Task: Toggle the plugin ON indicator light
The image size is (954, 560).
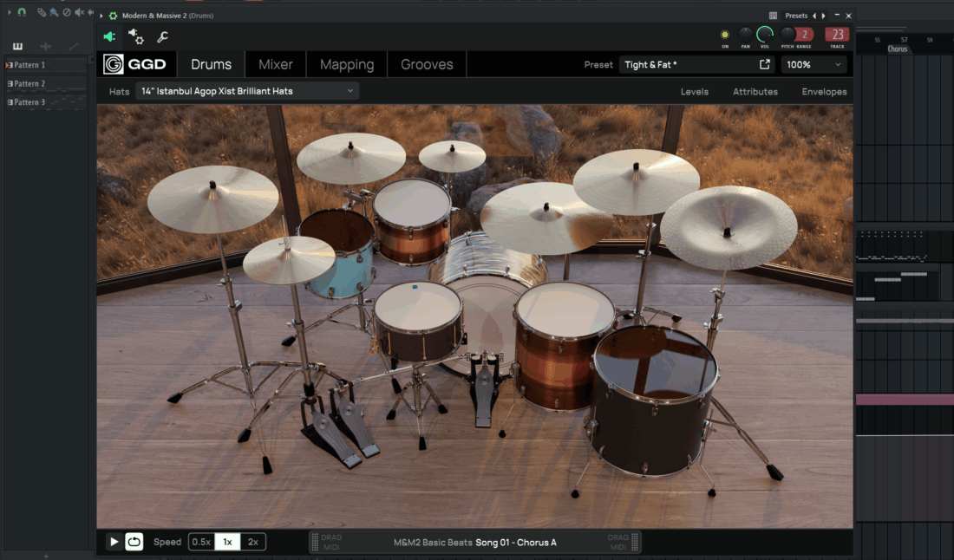Action: tap(725, 34)
